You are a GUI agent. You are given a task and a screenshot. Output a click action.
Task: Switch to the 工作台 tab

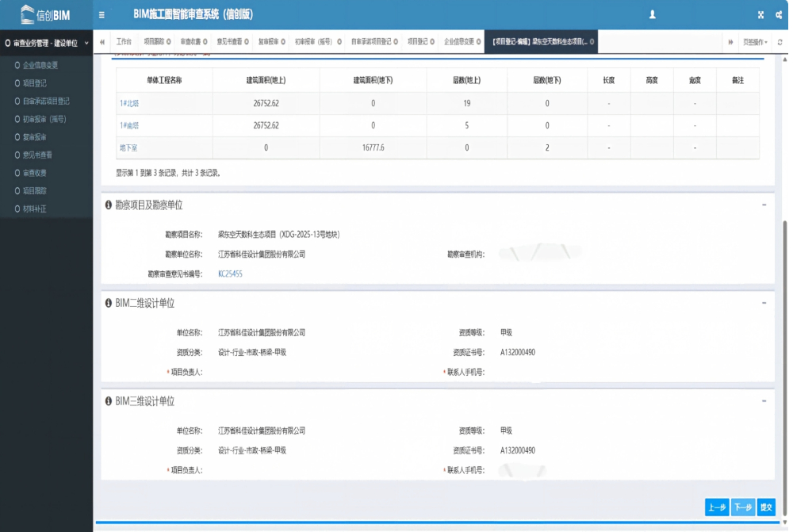tap(124, 41)
